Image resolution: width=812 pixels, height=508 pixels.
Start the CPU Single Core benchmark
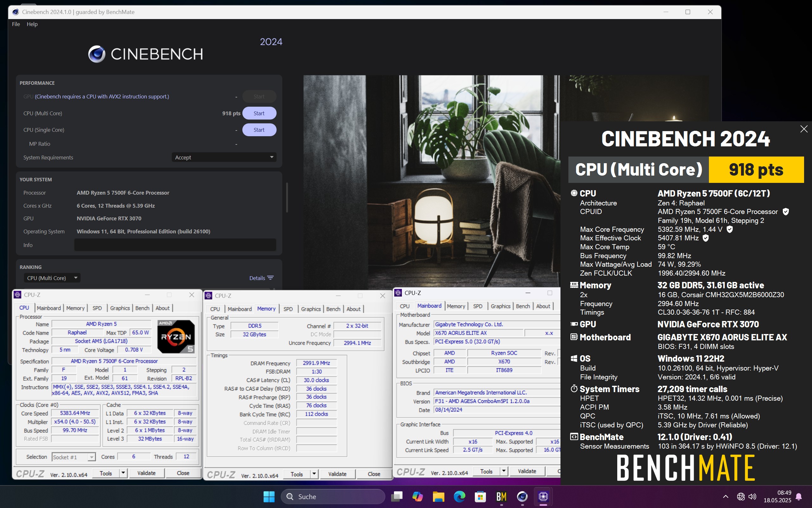[x=259, y=130]
